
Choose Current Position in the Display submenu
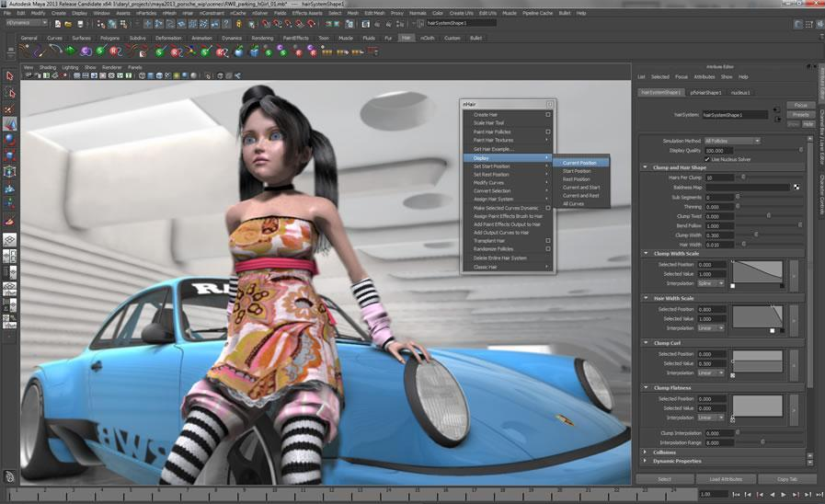(x=579, y=163)
